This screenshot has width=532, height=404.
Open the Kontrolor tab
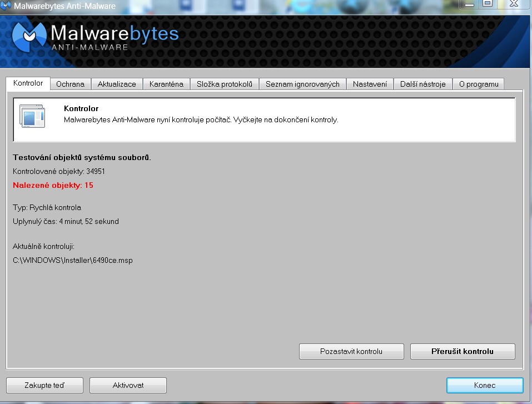28,83
